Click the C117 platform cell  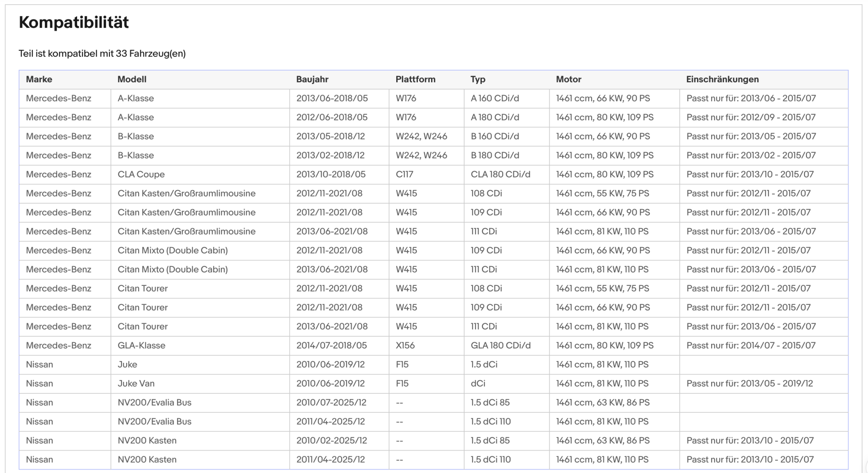pos(404,174)
